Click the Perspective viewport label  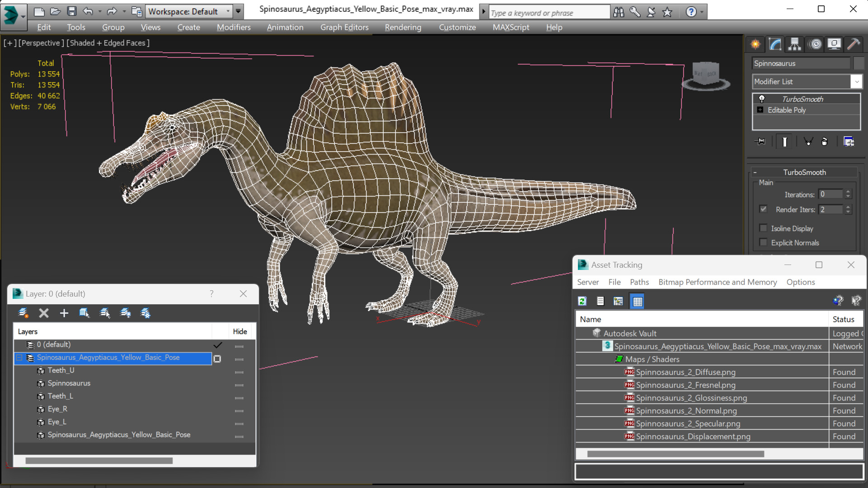[40, 43]
